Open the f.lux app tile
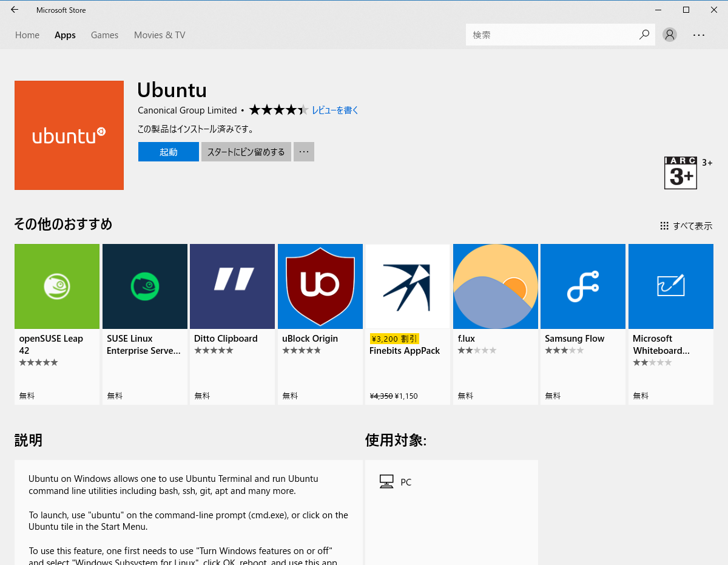This screenshot has height=565, width=728. pyautogui.click(x=495, y=286)
